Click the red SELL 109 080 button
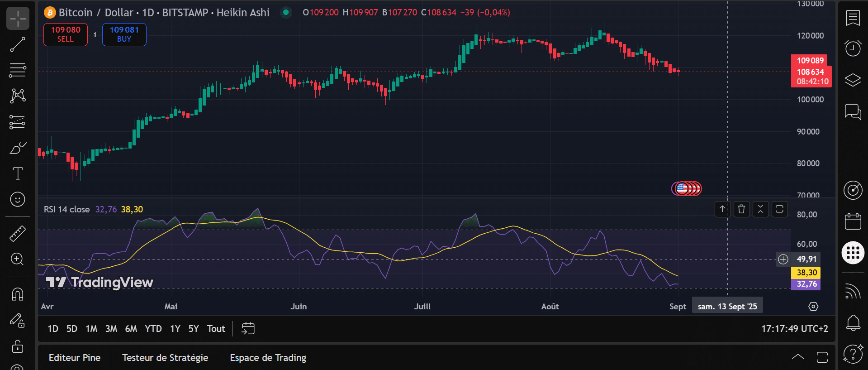This screenshot has height=370, width=868. tap(66, 34)
